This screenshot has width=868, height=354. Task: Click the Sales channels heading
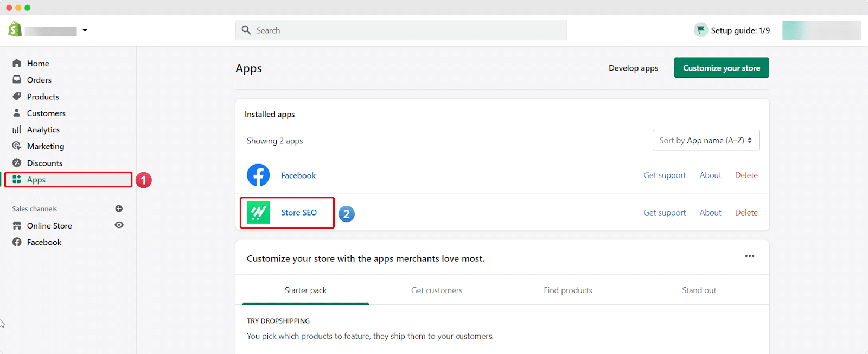tap(34, 209)
